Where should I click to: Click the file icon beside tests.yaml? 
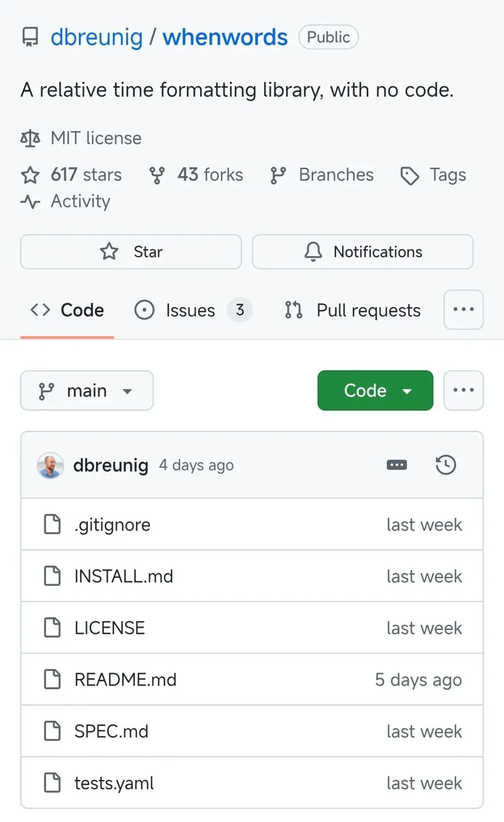(x=52, y=783)
